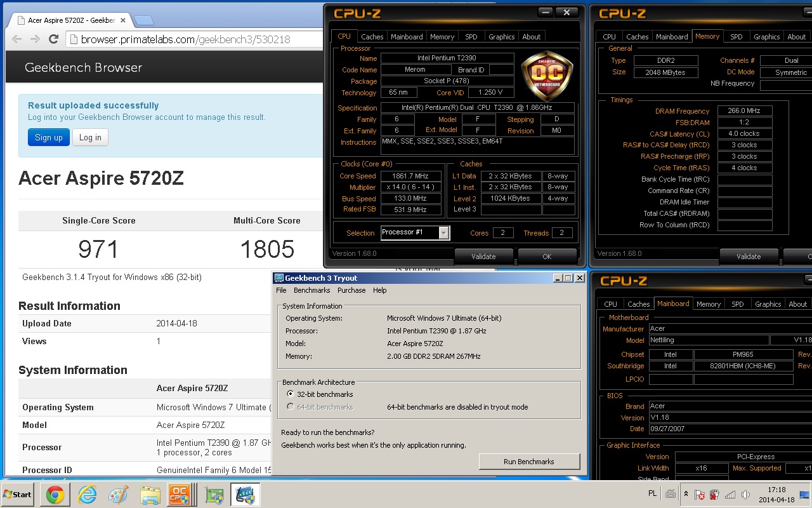Click the Multiplier value x 14.0 (6 - 14)

(411, 187)
